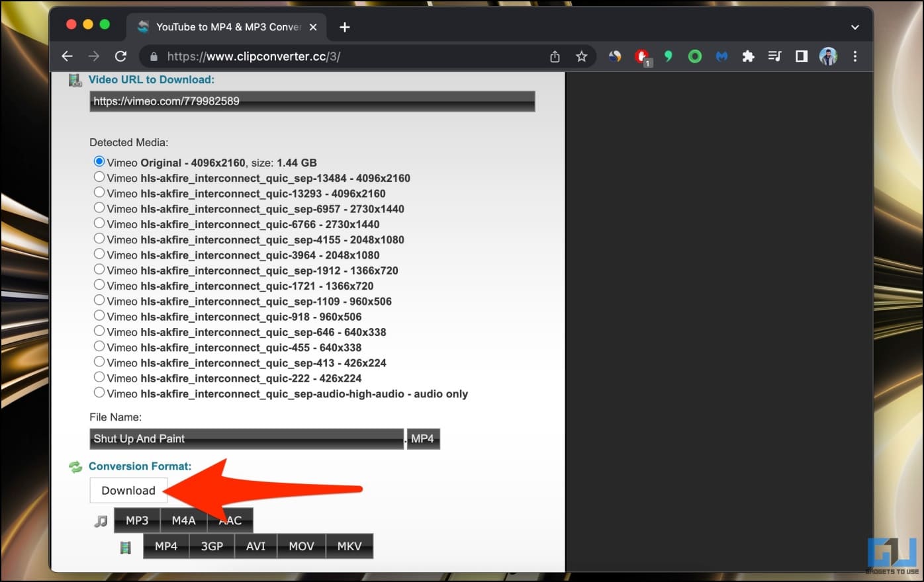
Task: Click the 'Conversion Format:' heading
Action: (x=140, y=466)
